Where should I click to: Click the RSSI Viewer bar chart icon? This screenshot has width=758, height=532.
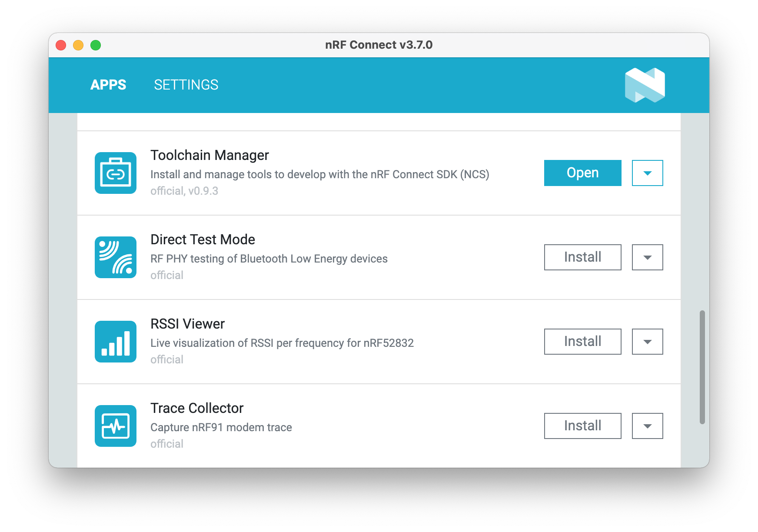coord(116,342)
